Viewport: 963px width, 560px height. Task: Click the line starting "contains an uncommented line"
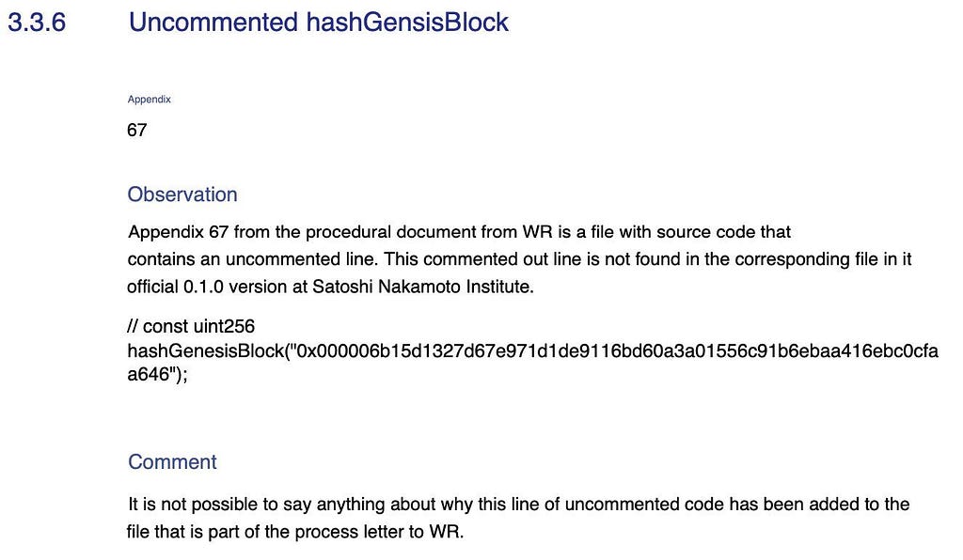pos(519,258)
